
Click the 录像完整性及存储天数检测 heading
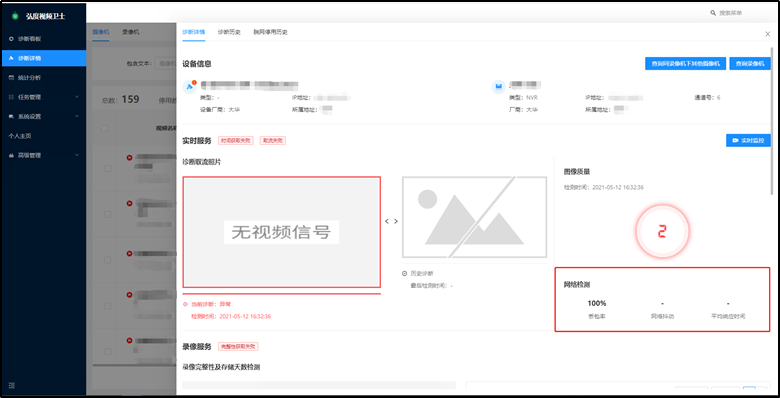[x=221, y=367]
